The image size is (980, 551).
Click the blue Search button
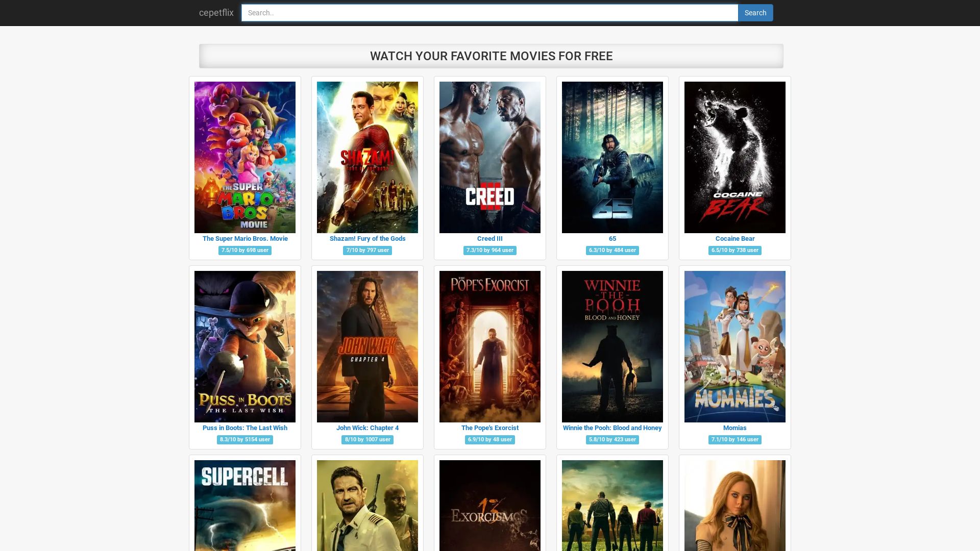pyautogui.click(x=755, y=13)
